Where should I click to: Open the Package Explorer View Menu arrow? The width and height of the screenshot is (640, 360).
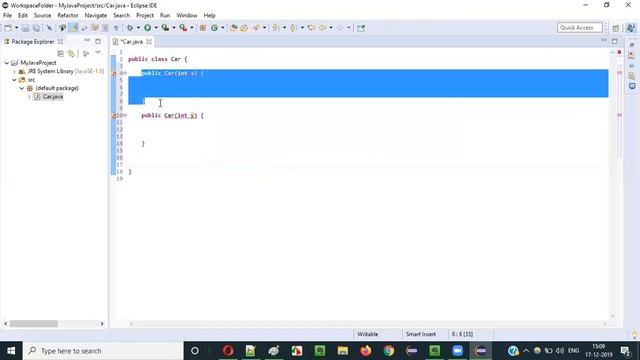pos(98,53)
